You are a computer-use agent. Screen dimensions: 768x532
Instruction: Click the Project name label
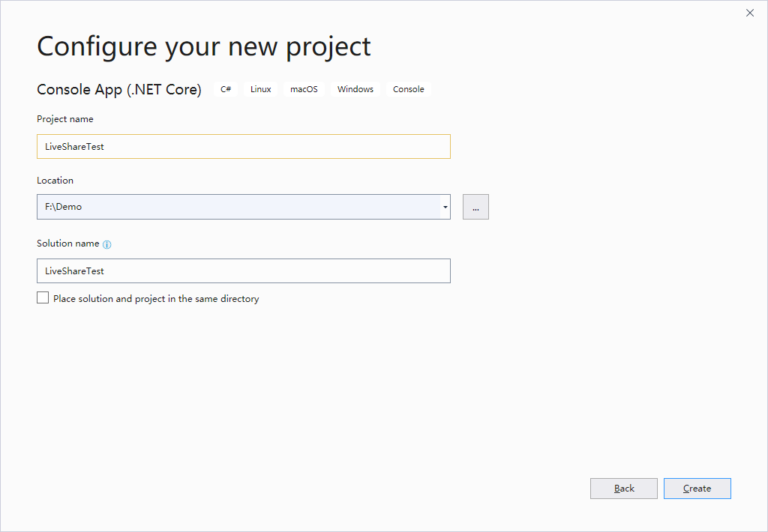tap(65, 119)
